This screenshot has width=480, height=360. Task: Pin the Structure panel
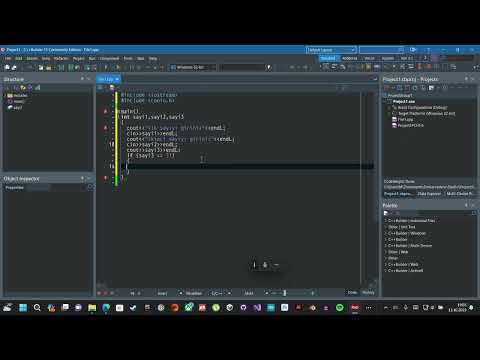click(x=82, y=79)
